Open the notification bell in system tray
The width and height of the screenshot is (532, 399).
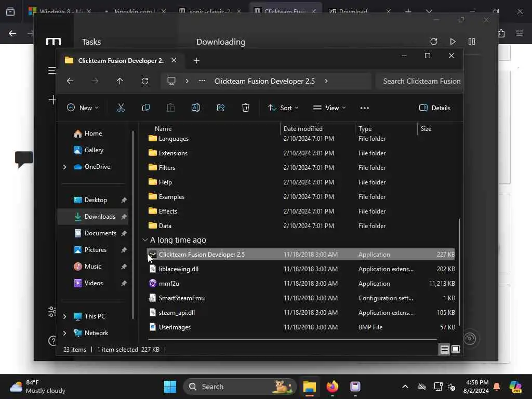pos(497,387)
